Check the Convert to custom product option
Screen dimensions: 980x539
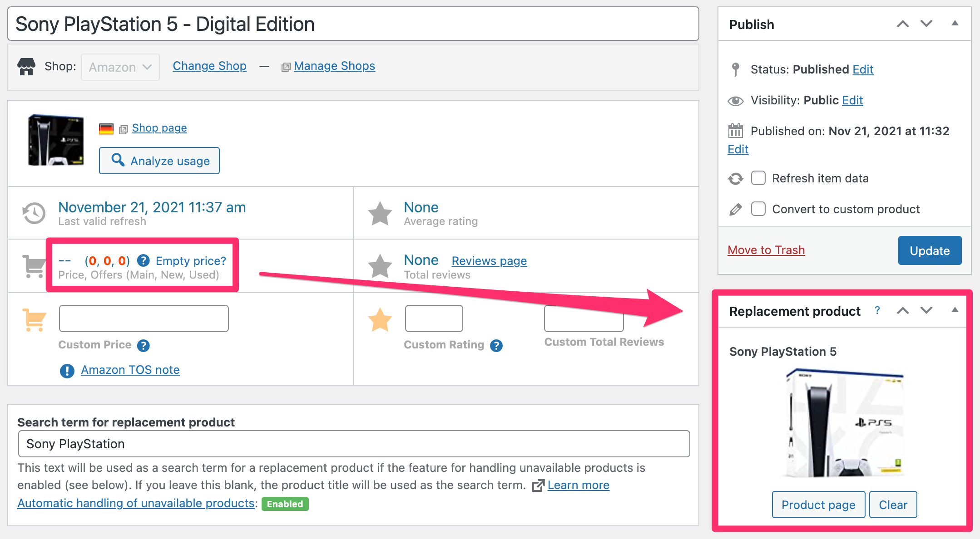pos(758,209)
